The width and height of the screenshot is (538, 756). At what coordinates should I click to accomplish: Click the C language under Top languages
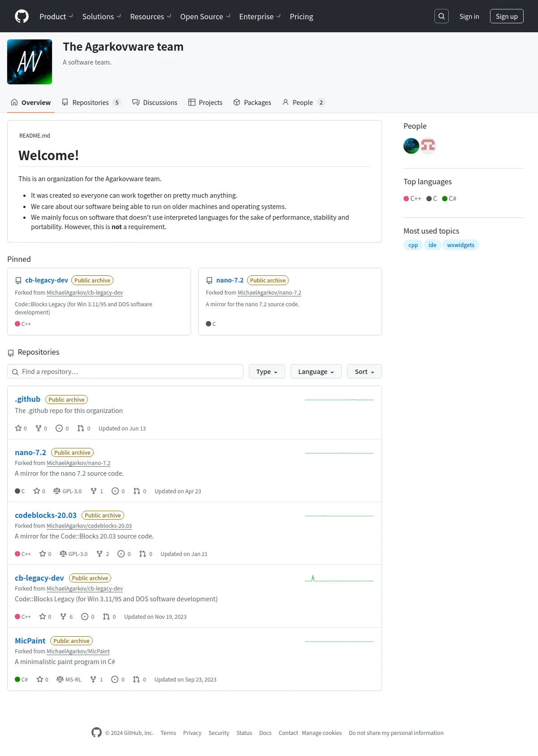432,198
